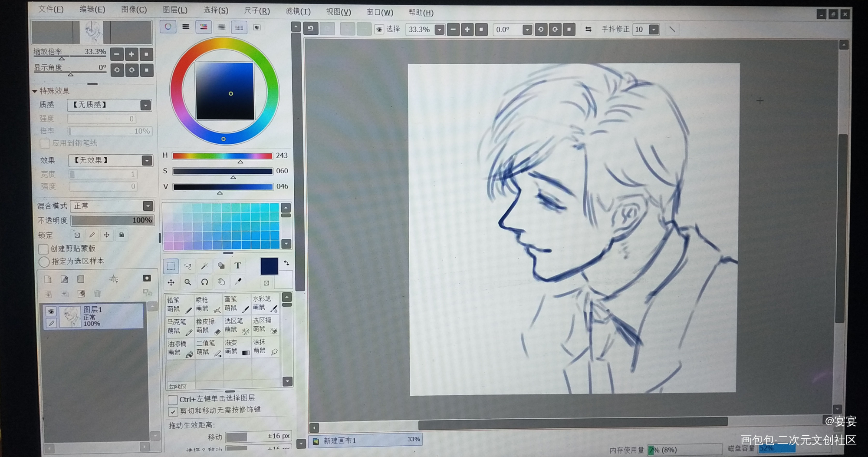This screenshot has height=457, width=868.
Task: Hide 图层1 using its eye icon
Action: click(51, 311)
